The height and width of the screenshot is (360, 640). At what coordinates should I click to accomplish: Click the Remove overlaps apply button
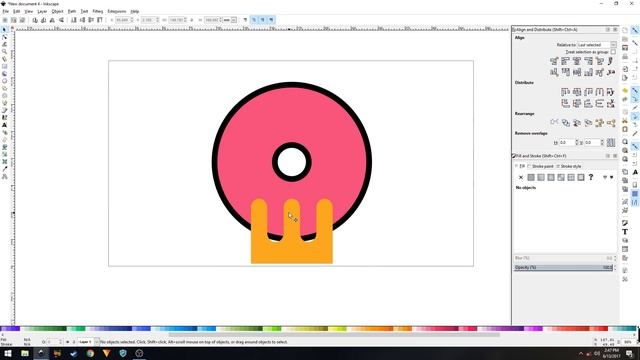click(611, 142)
